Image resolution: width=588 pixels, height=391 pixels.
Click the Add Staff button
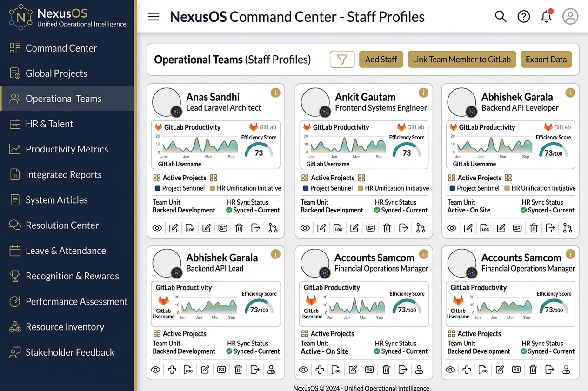(381, 60)
